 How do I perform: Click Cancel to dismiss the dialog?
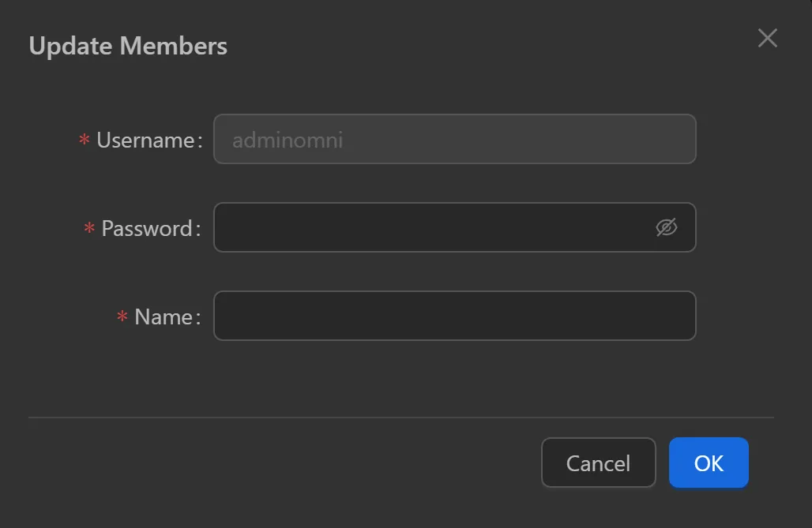[x=598, y=462]
